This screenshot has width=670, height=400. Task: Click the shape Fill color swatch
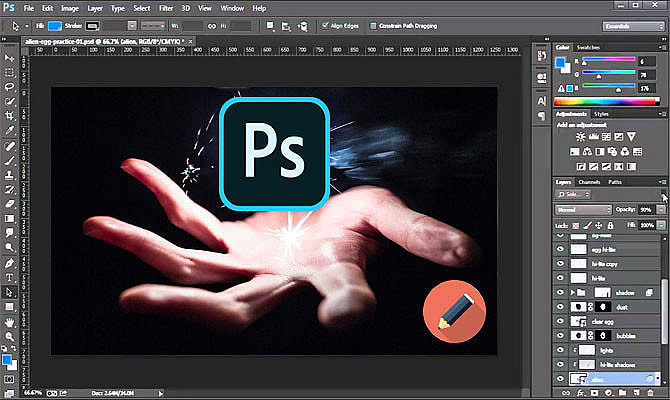(x=55, y=26)
